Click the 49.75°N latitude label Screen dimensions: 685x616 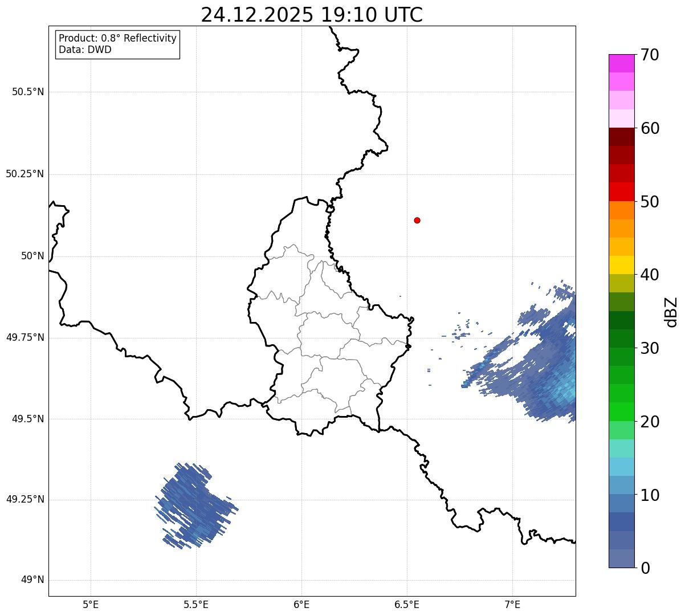click(25, 337)
